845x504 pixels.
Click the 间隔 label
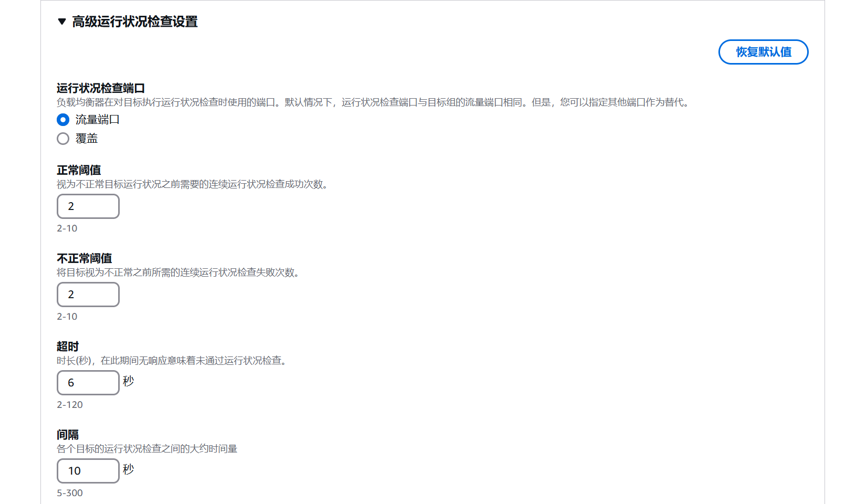click(x=68, y=435)
